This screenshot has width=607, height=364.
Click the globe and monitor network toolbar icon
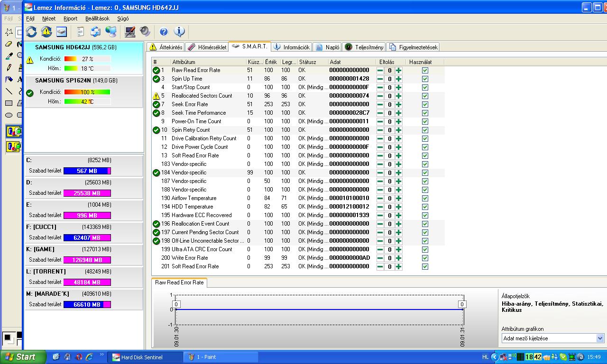[111, 32]
